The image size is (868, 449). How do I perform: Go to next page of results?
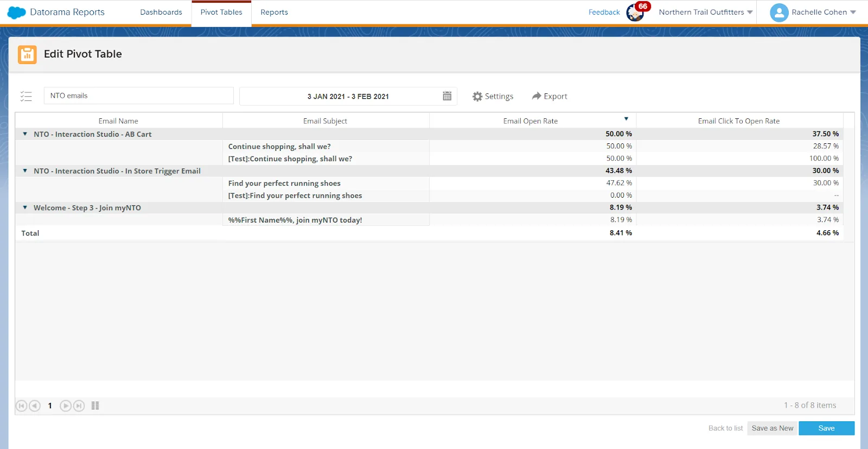click(x=66, y=406)
